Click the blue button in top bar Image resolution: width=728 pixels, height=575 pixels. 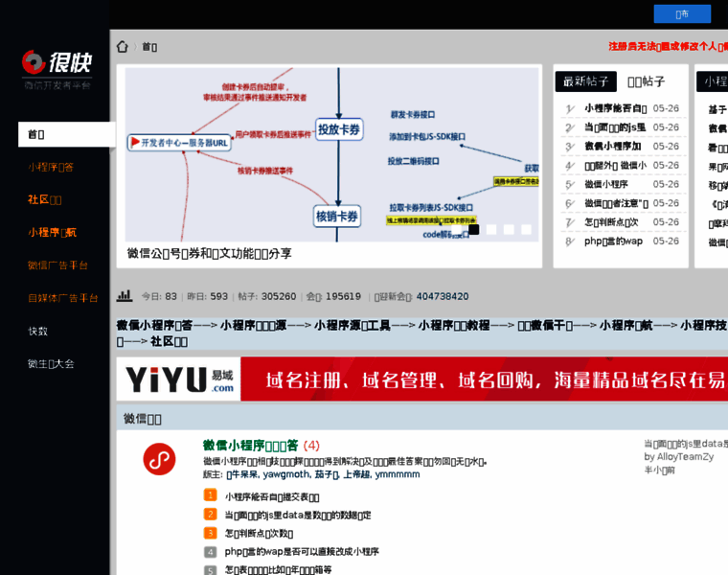pyautogui.click(x=682, y=14)
